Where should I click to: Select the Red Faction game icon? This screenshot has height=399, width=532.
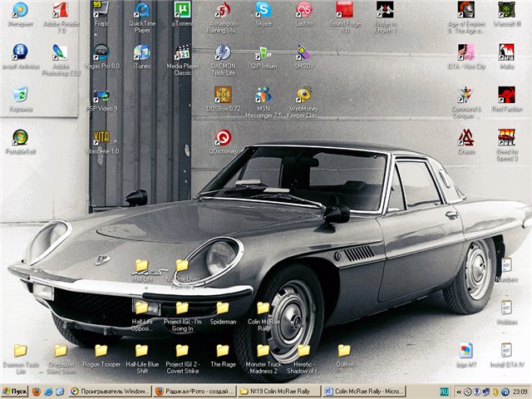(x=506, y=95)
